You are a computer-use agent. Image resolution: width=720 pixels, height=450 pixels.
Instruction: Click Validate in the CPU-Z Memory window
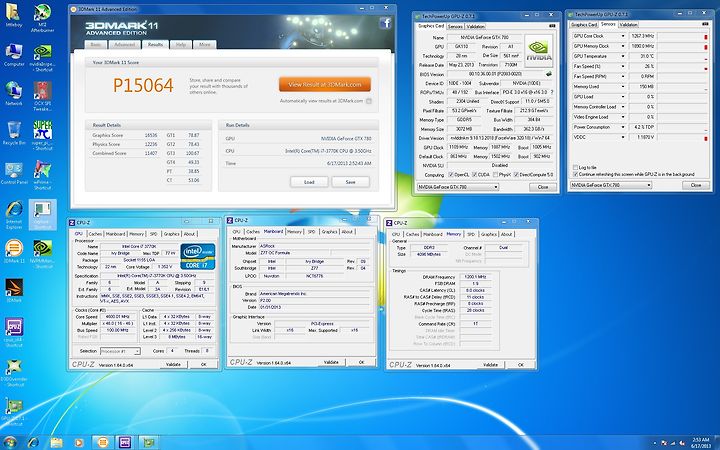(x=490, y=365)
